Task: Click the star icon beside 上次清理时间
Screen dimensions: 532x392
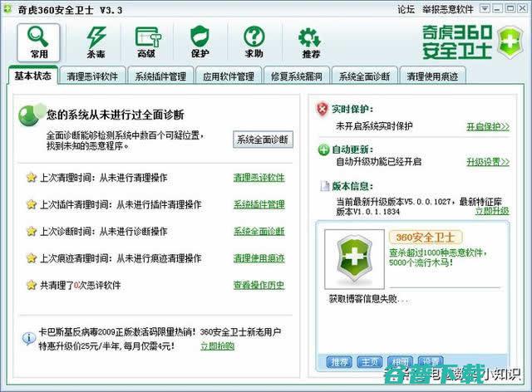Action: pyautogui.click(x=32, y=178)
